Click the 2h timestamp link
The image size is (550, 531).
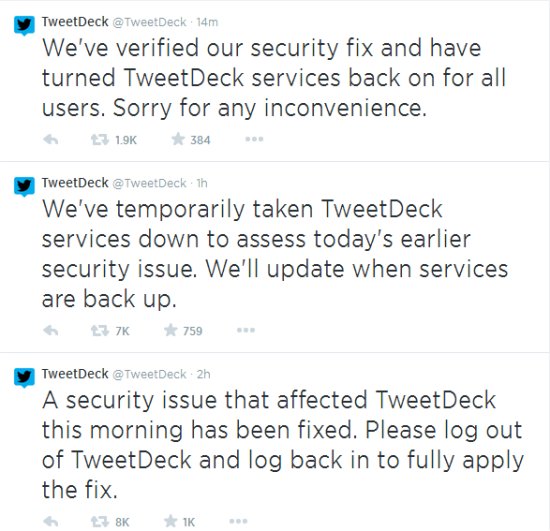[203, 374]
